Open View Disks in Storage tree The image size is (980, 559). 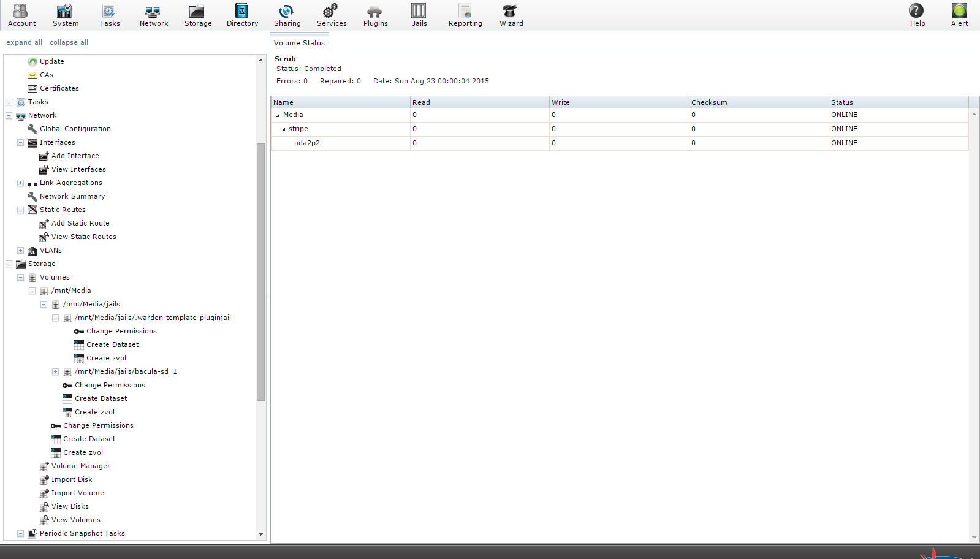coord(70,506)
